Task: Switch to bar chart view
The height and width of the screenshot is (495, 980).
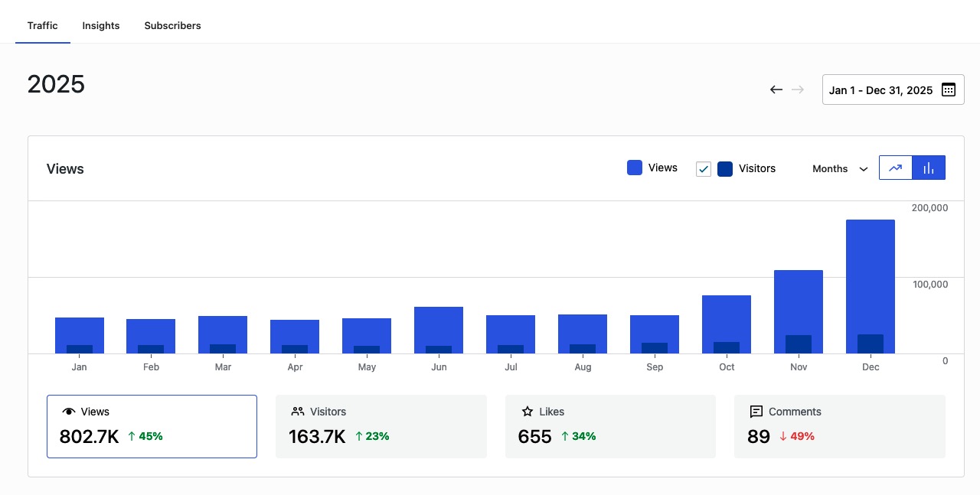Action: pyautogui.click(x=929, y=168)
